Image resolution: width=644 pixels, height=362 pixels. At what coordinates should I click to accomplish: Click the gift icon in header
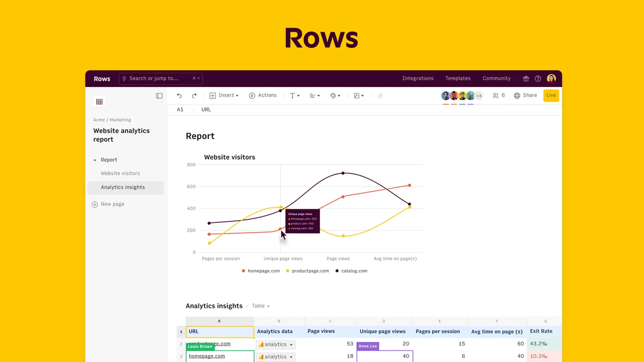[x=526, y=78]
